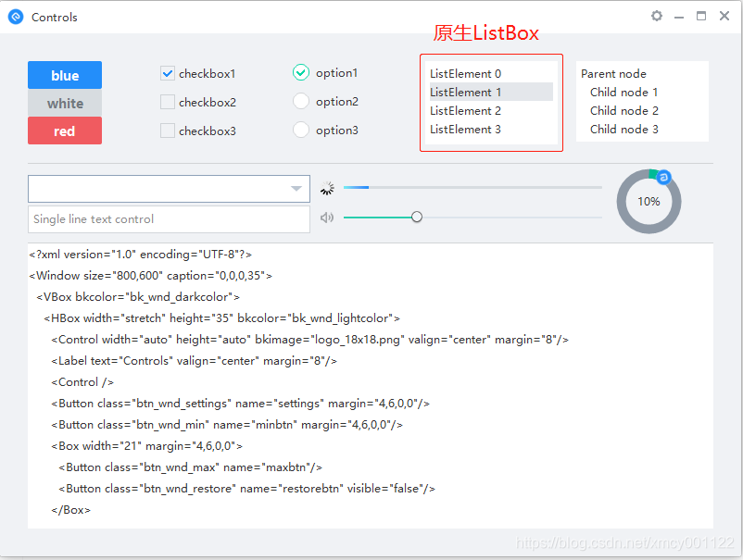Select ListElement 1 in the list
743x560 pixels.
point(491,92)
